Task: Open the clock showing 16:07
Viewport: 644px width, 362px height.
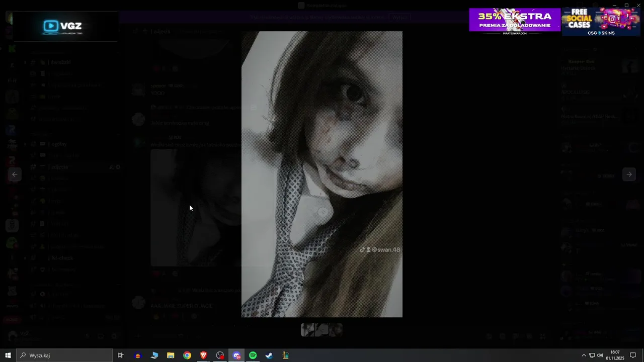Action: click(615, 355)
